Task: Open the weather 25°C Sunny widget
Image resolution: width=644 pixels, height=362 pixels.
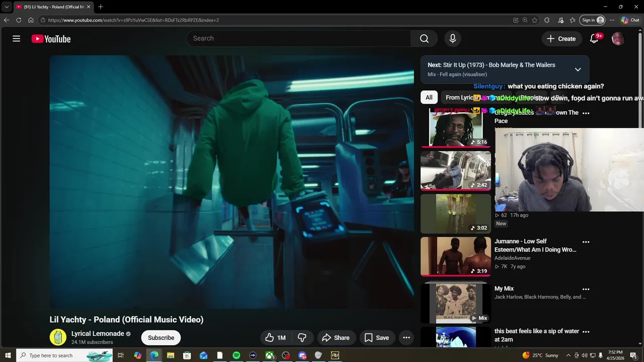Action: (x=540, y=355)
